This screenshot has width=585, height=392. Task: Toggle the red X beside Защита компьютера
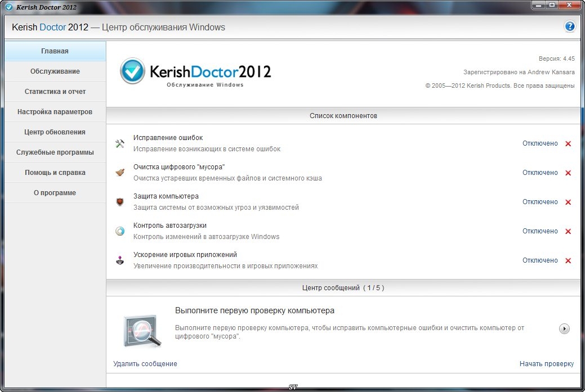click(x=568, y=202)
